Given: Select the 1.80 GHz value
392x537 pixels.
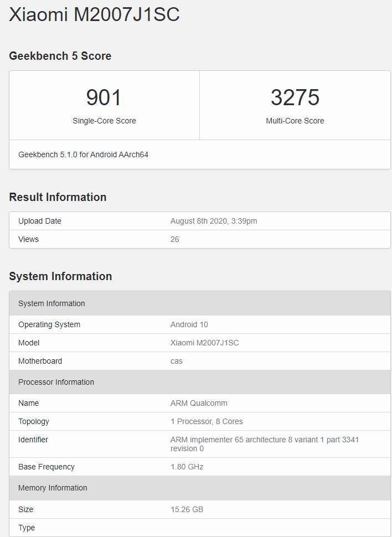Looking at the screenshot, I should [x=187, y=467].
